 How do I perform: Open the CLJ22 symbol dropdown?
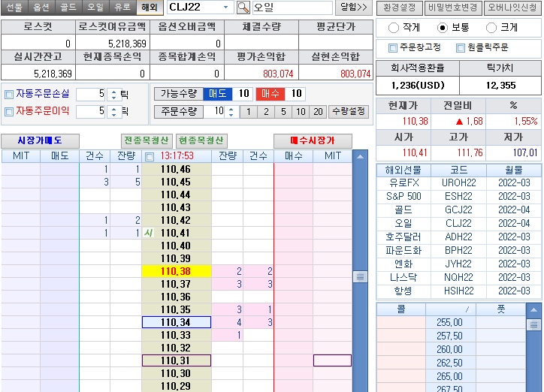(x=227, y=8)
